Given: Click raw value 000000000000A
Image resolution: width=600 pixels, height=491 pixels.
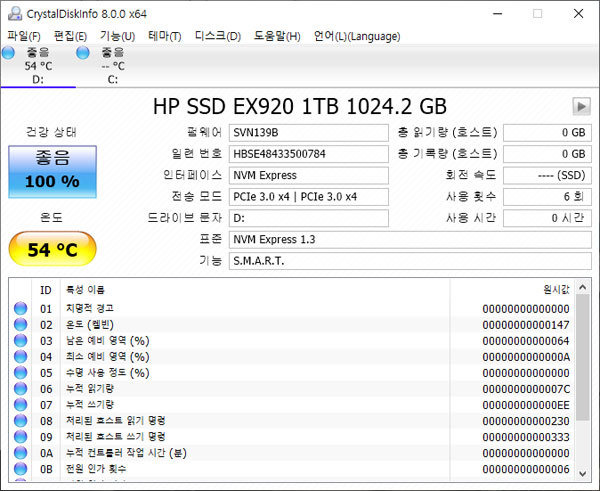Looking at the screenshot, I should pos(526,357).
